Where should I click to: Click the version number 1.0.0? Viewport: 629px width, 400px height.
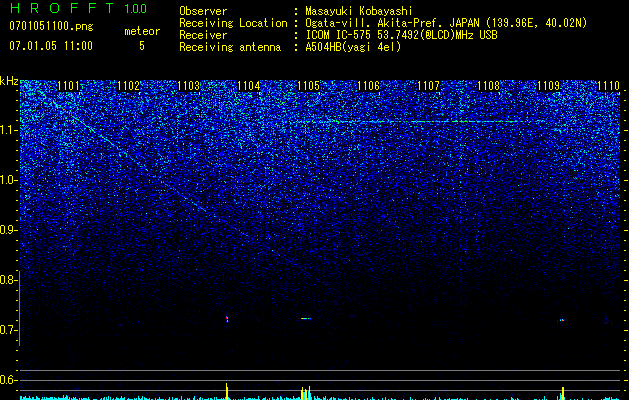click(135, 8)
